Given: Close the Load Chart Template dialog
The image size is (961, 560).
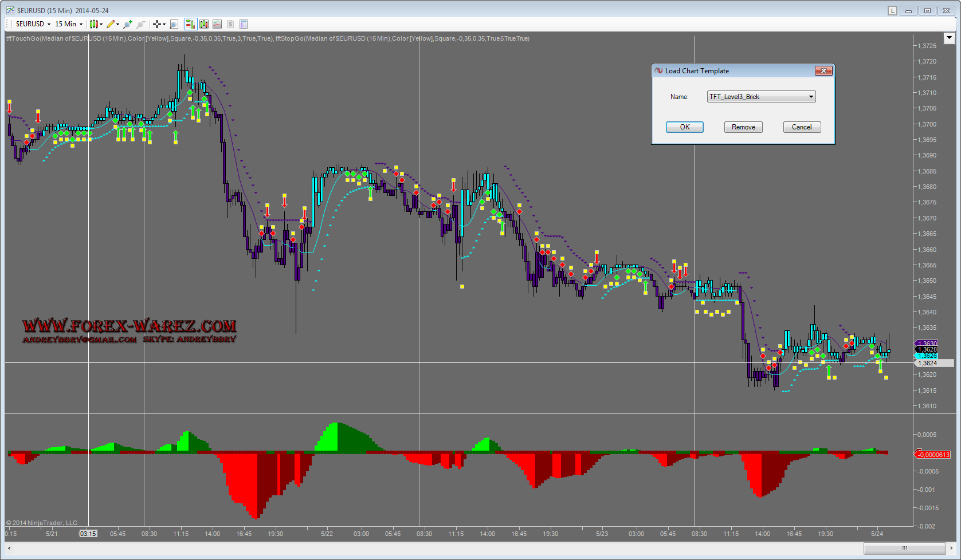Looking at the screenshot, I should [x=823, y=71].
